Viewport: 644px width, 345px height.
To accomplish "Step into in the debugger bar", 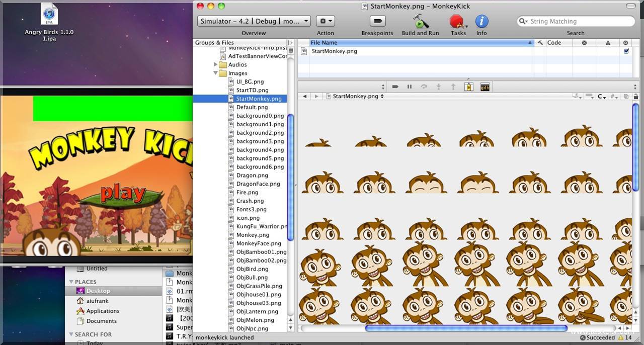I will [439, 87].
